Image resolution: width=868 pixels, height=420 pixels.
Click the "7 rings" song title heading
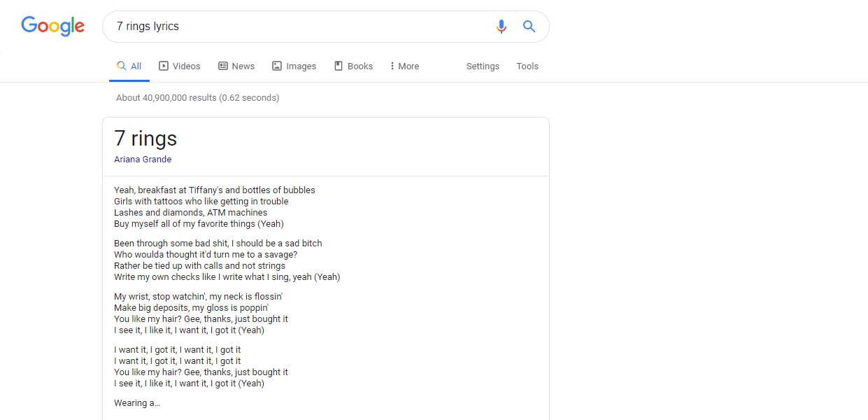(145, 139)
